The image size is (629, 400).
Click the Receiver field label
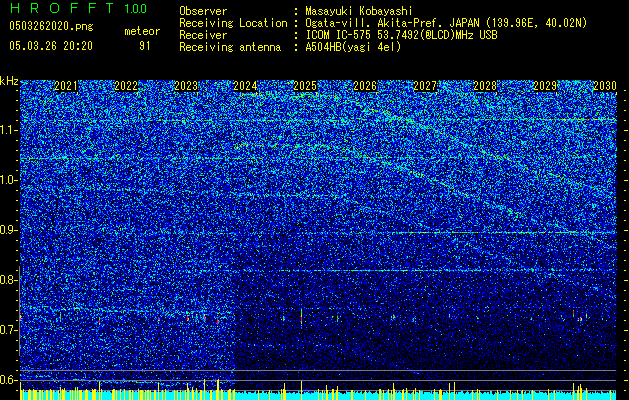tap(203, 35)
